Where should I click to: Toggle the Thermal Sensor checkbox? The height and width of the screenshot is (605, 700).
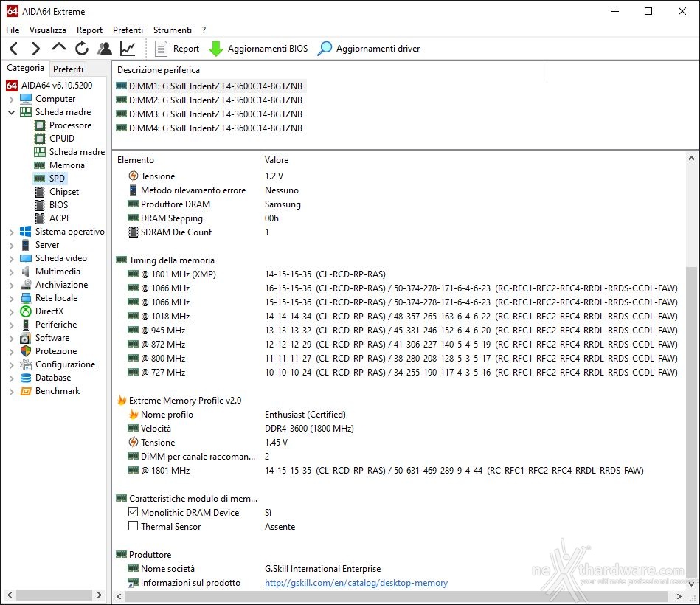click(133, 526)
